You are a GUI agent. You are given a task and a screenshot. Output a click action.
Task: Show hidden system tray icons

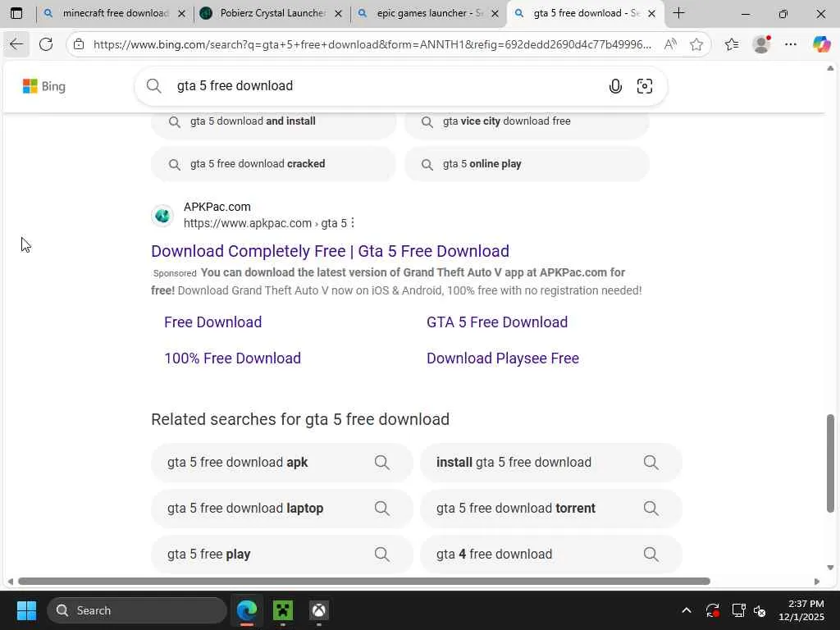point(687,610)
